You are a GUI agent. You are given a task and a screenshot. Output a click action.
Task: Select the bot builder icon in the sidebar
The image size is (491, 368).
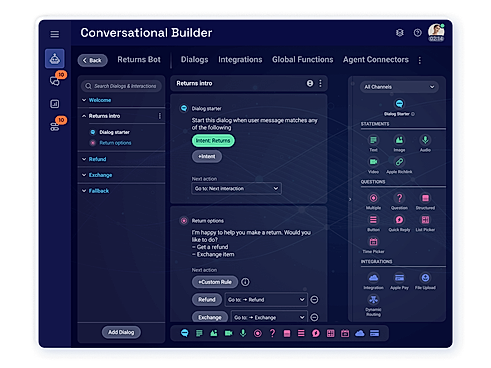point(55,59)
